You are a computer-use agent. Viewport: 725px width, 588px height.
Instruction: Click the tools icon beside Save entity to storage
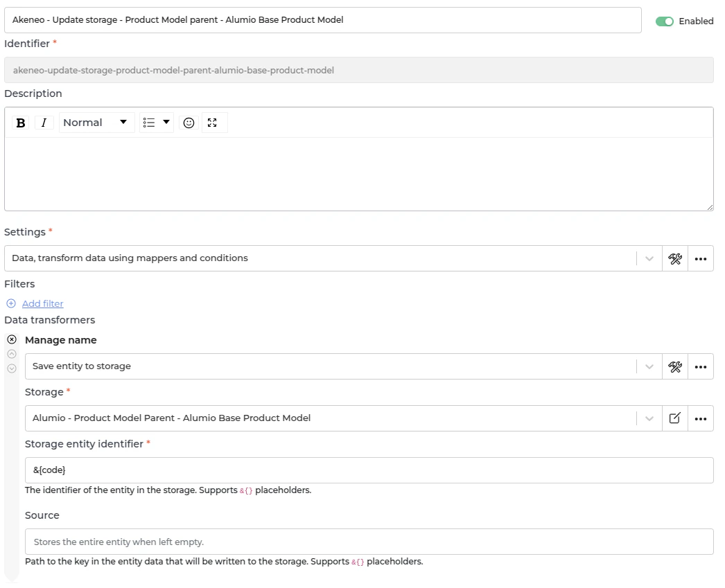(x=675, y=367)
